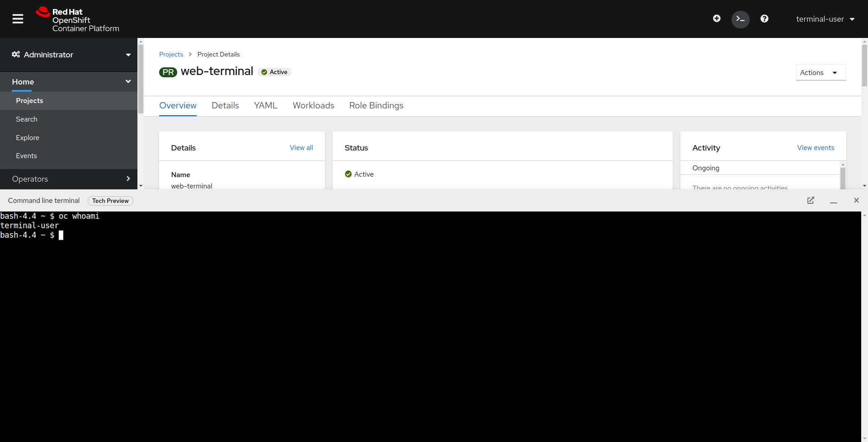
Task: Switch to the Details tab
Action: tap(225, 106)
